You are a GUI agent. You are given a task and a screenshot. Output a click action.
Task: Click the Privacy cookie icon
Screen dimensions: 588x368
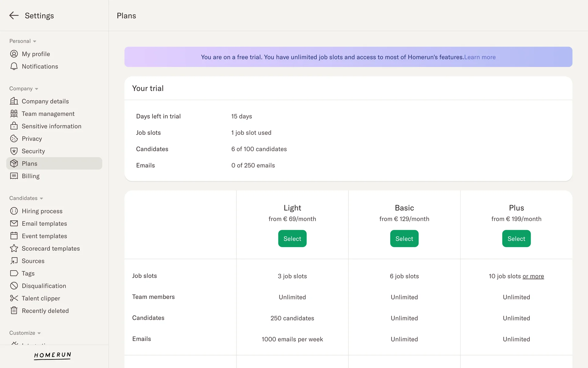(x=14, y=139)
